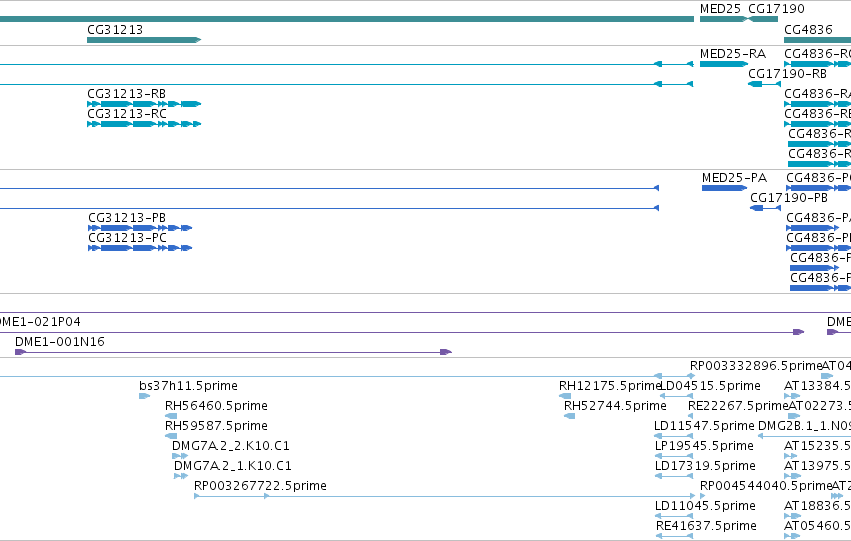
Task: Select the DME1-001N16 clone
Action: tap(60, 341)
